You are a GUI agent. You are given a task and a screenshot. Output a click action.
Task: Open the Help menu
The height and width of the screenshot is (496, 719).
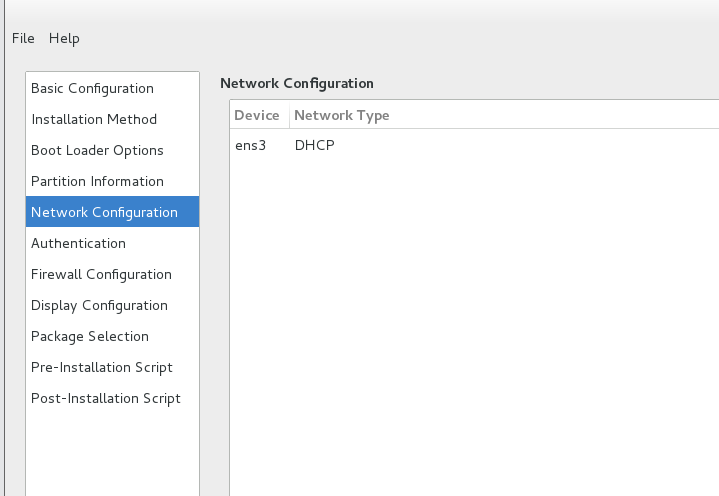(x=64, y=38)
